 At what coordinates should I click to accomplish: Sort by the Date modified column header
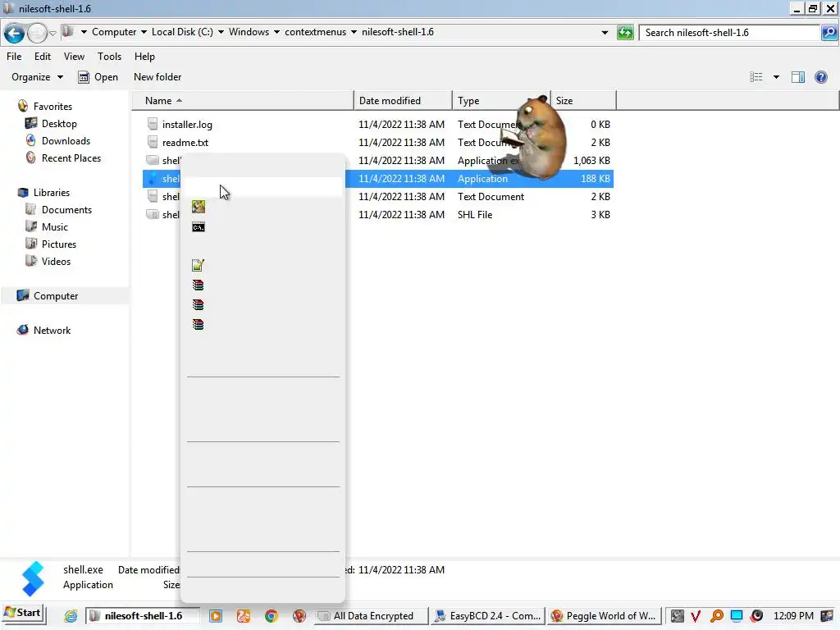point(403,101)
